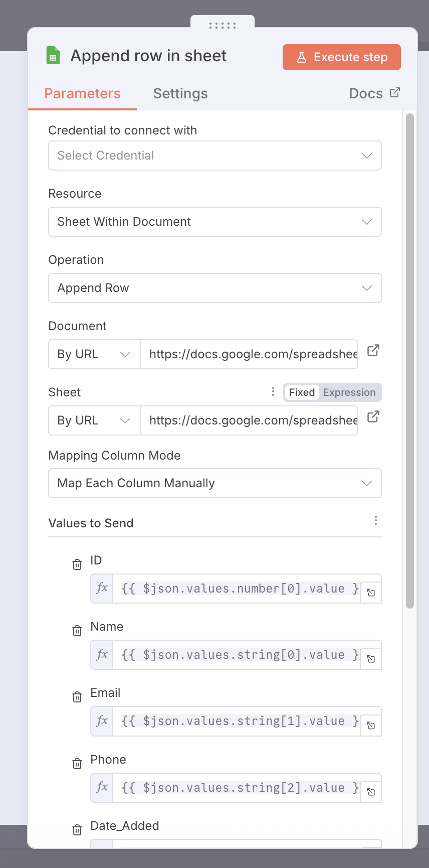Screen dimensions: 429x868
Task: Remove the Phone field with trash icon
Action: 77,764
